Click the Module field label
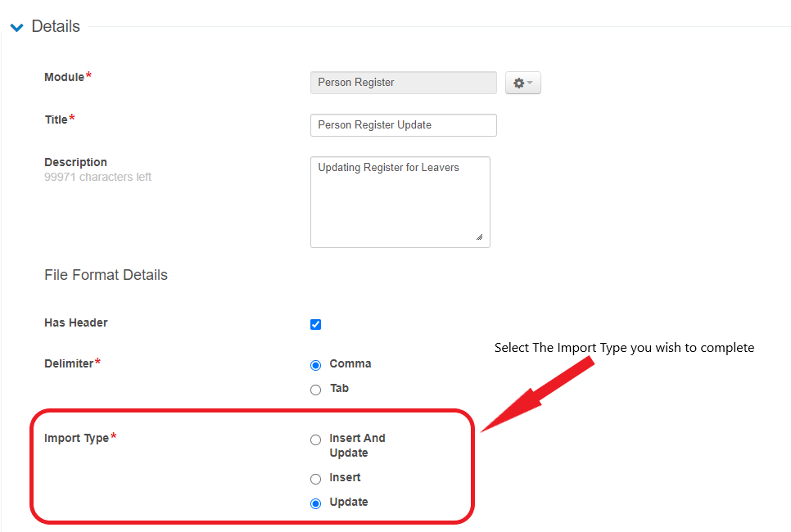This screenshot has height=532, width=791. point(65,77)
